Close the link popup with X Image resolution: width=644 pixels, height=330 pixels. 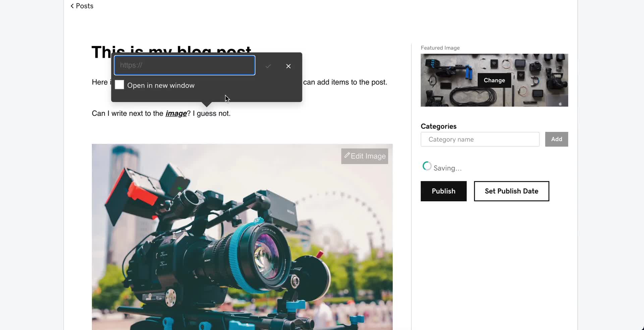pyautogui.click(x=288, y=66)
